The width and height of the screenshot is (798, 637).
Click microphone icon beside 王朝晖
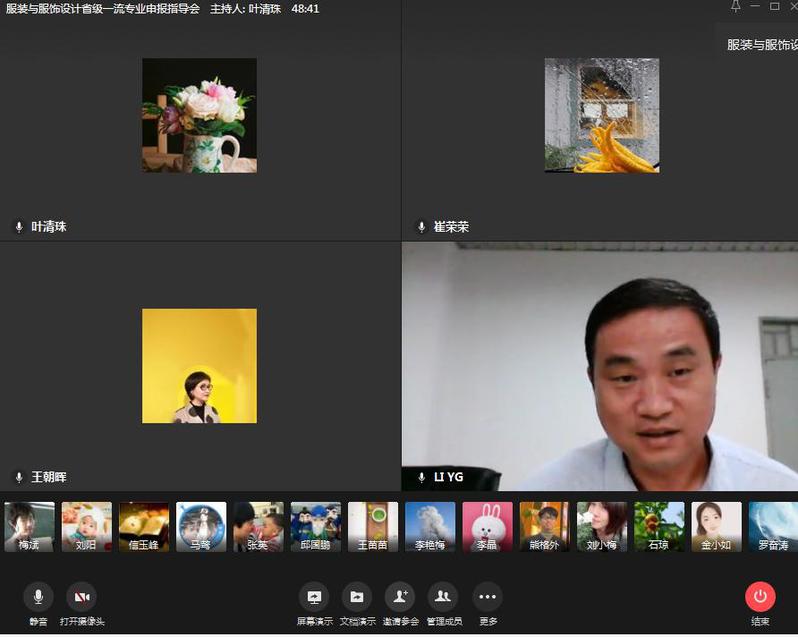coord(19,477)
